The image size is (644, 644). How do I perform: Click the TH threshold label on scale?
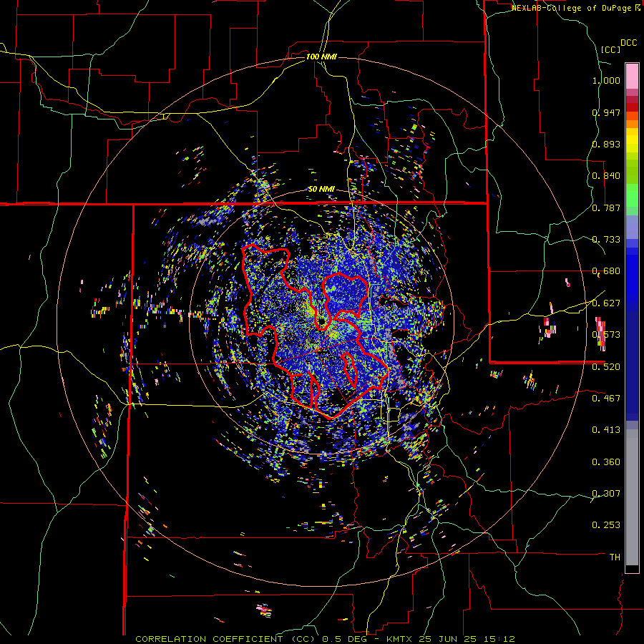point(615,557)
